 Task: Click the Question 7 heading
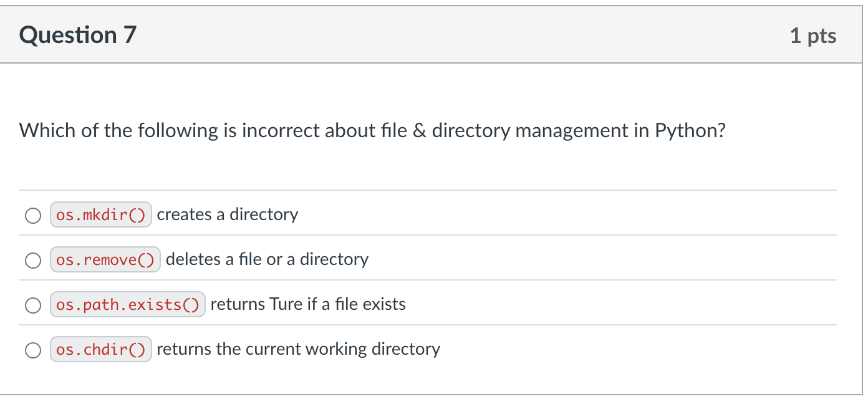point(77,35)
